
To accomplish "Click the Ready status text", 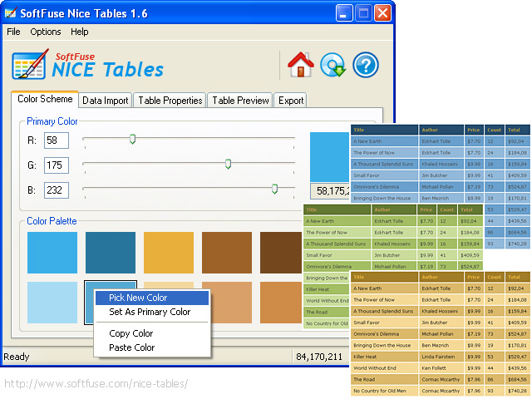I will coord(17,357).
